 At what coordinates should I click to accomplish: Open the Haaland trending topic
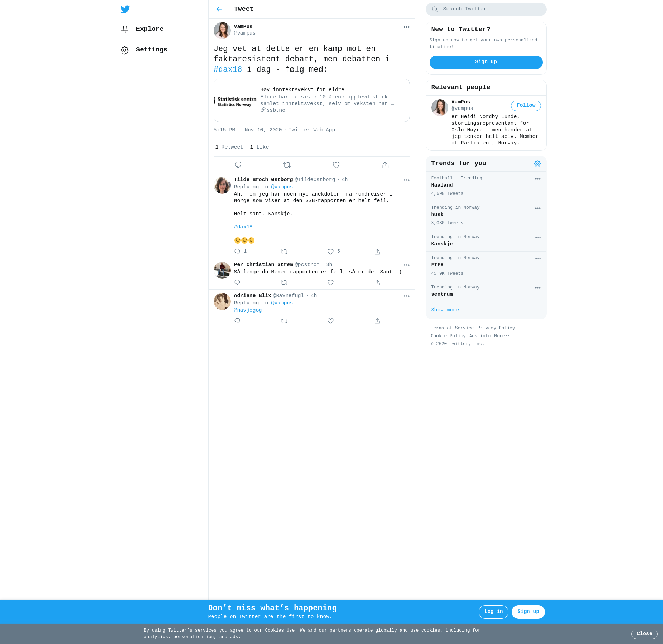pos(486,186)
